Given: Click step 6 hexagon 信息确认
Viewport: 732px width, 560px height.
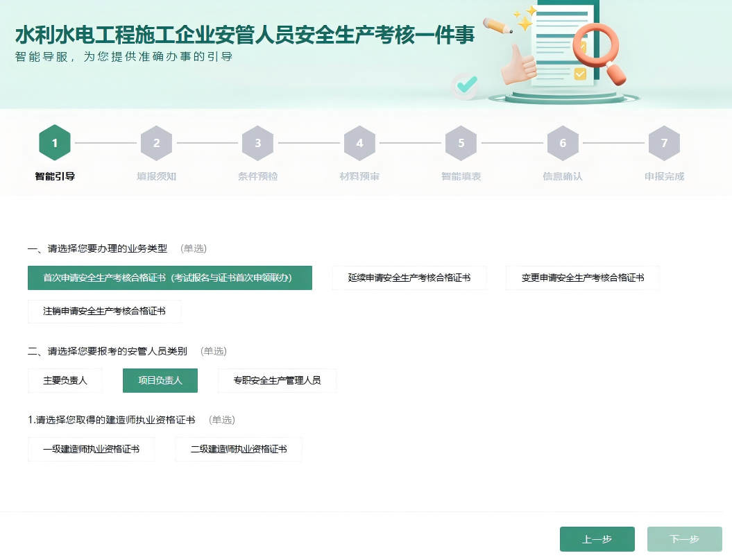Looking at the screenshot, I should pos(563,143).
